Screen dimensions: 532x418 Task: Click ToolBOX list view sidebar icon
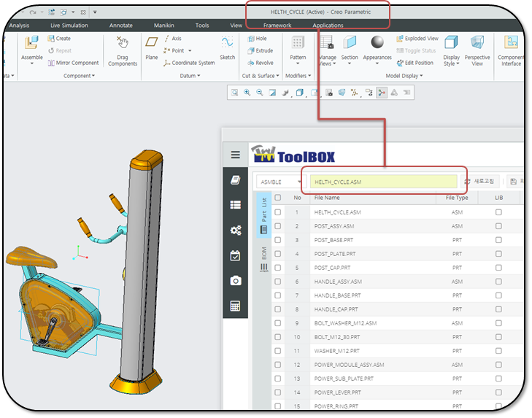click(x=236, y=204)
